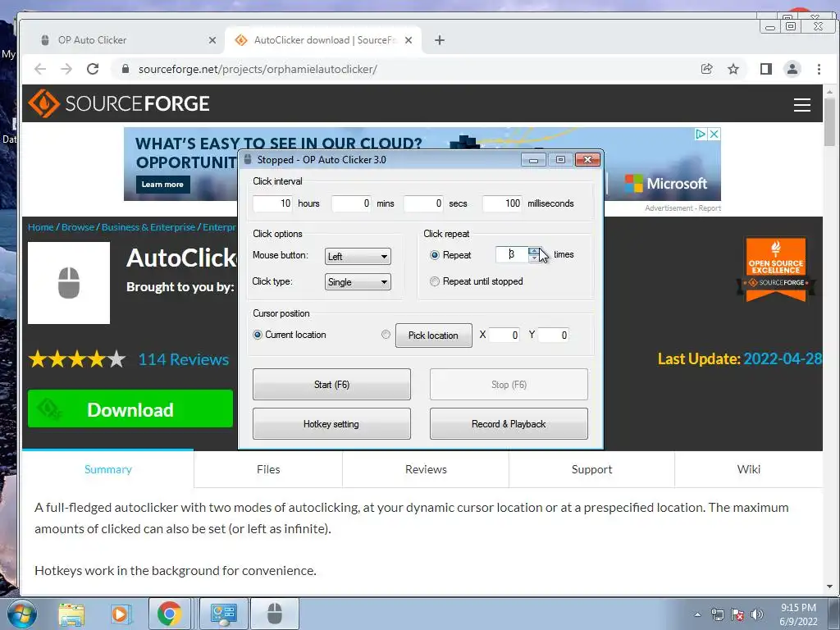Open the control panel taskbar item
Screen dimensions: 840x630
(x=224, y=614)
